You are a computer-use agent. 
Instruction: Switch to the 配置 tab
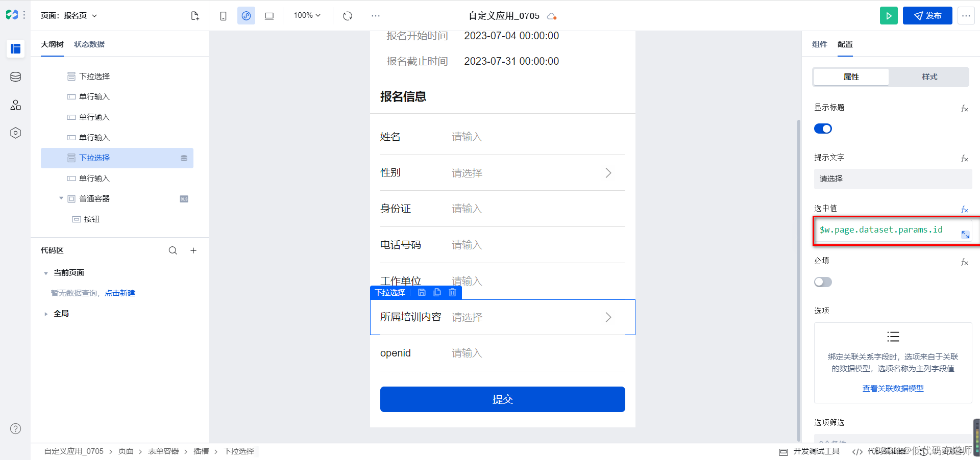845,44
